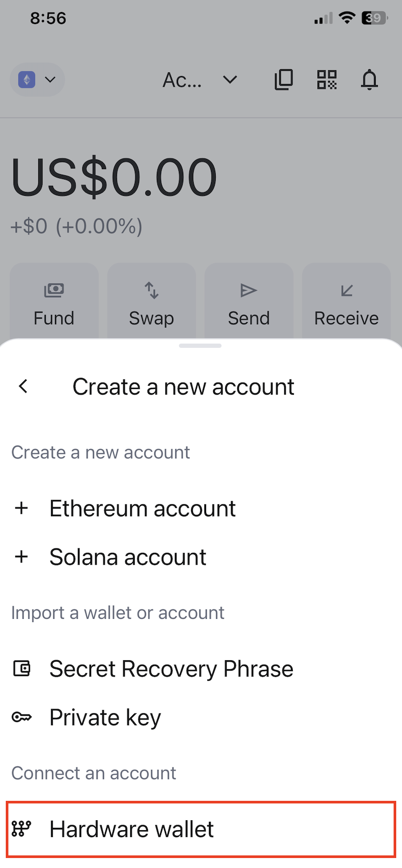
Task: Tap the Send paper-plane icon
Action: click(x=249, y=290)
